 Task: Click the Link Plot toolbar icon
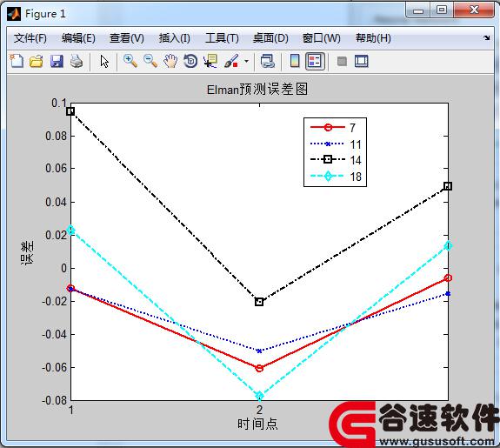coord(267,61)
